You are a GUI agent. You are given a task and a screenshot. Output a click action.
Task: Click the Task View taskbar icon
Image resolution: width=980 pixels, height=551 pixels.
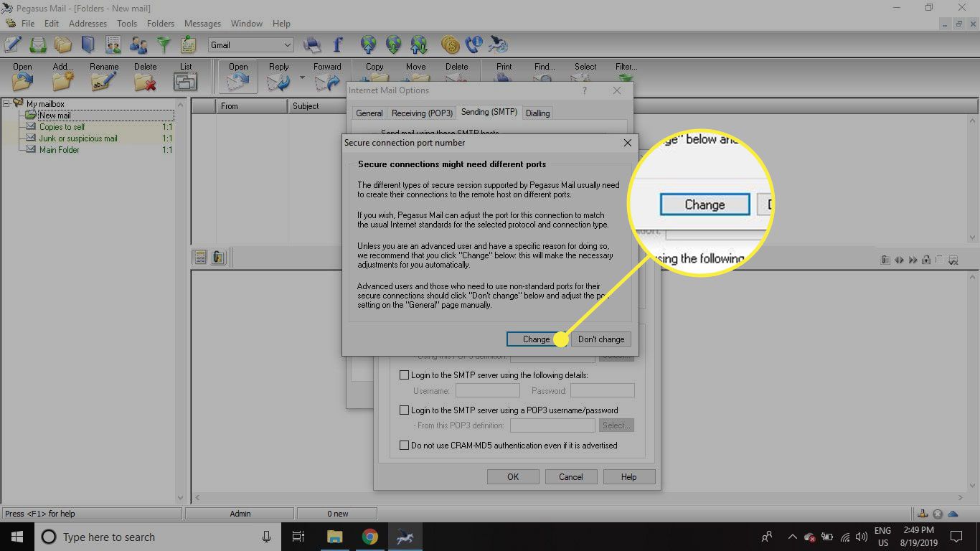click(x=298, y=537)
